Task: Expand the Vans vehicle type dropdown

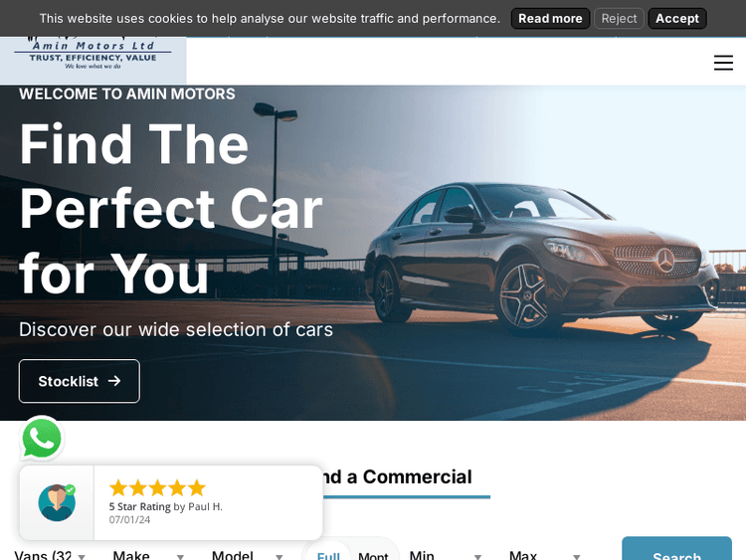Action: pos(51,555)
